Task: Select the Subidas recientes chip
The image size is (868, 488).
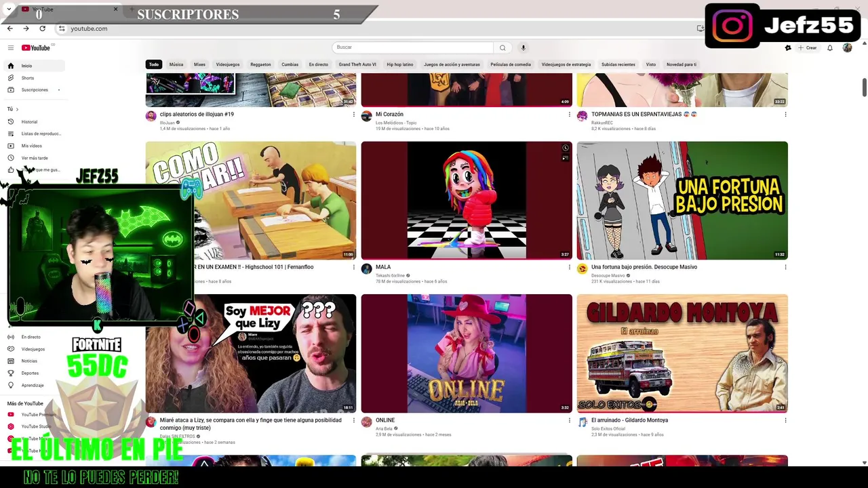Action: (x=618, y=64)
